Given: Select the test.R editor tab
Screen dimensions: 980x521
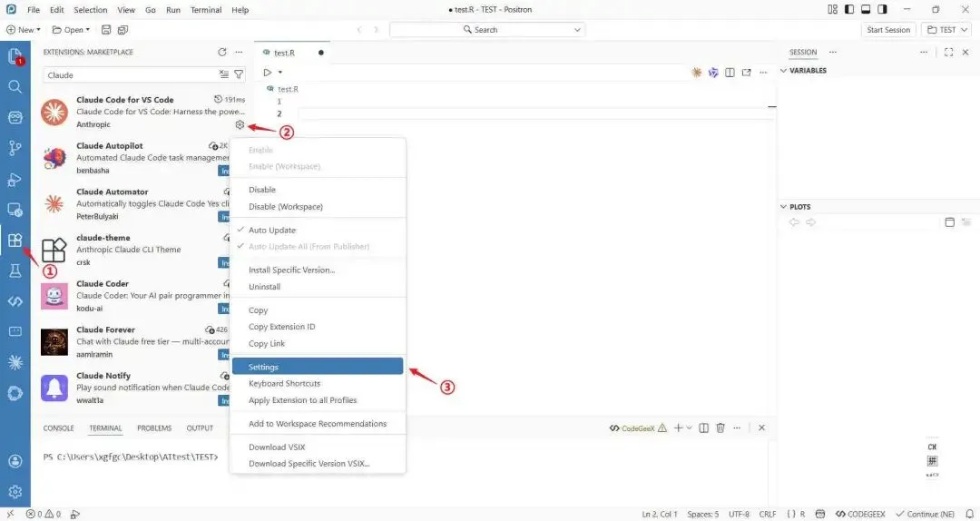Looking at the screenshot, I should coord(292,53).
